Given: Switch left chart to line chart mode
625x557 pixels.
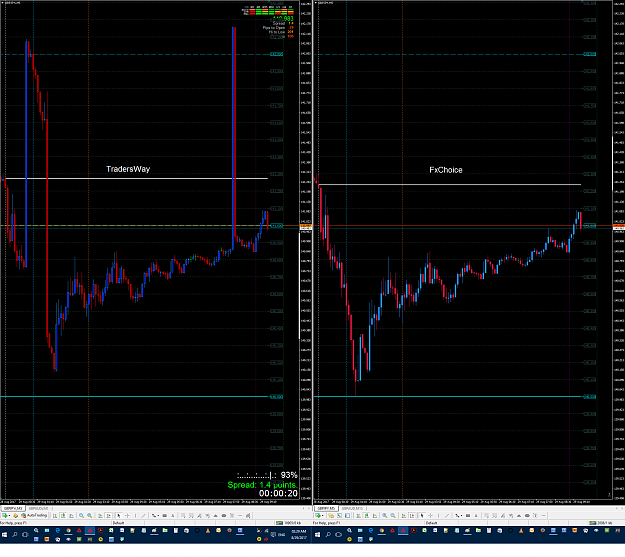Looking at the screenshot, I should tap(71, 516).
